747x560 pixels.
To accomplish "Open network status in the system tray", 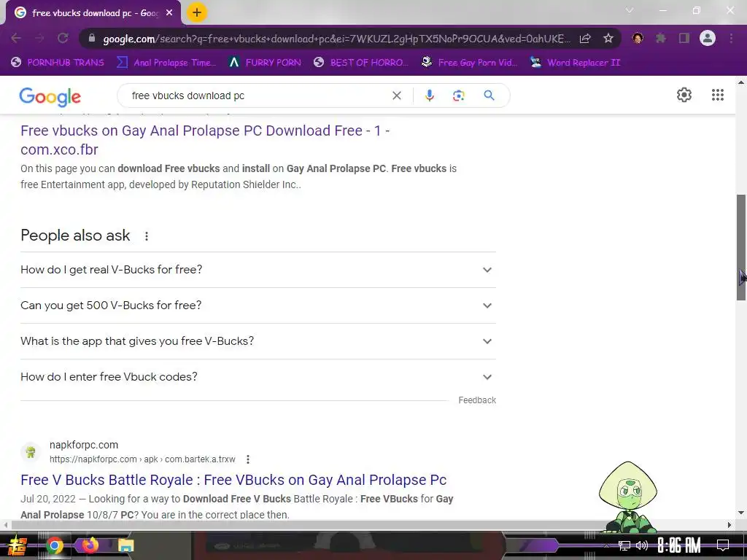I will pos(624,545).
